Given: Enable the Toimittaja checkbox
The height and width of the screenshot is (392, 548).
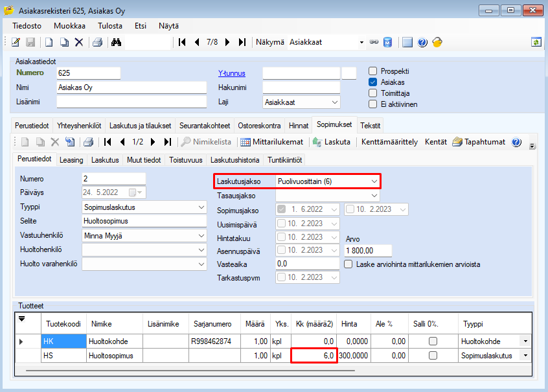Looking at the screenshot, I should pos(373,93).
